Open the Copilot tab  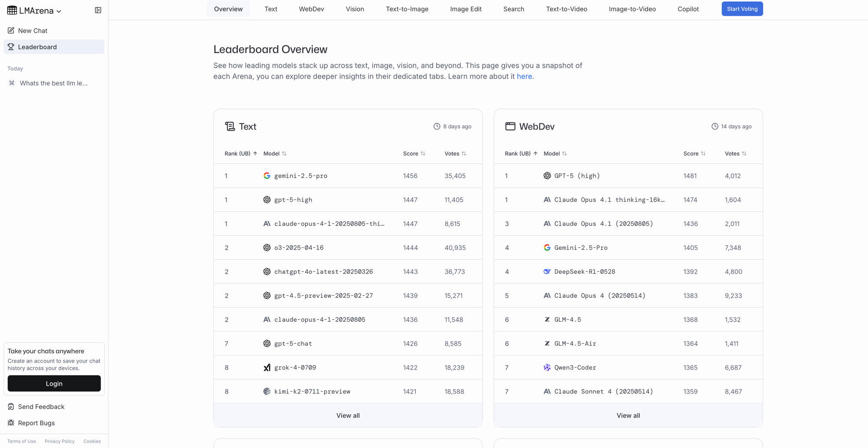coord(688,9)
